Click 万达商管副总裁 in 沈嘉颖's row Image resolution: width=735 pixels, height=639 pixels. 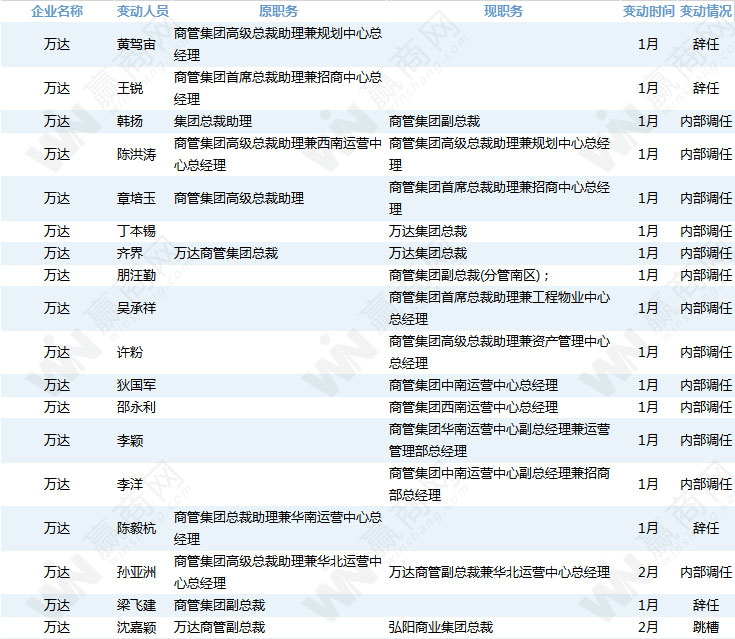click(219, 627)
